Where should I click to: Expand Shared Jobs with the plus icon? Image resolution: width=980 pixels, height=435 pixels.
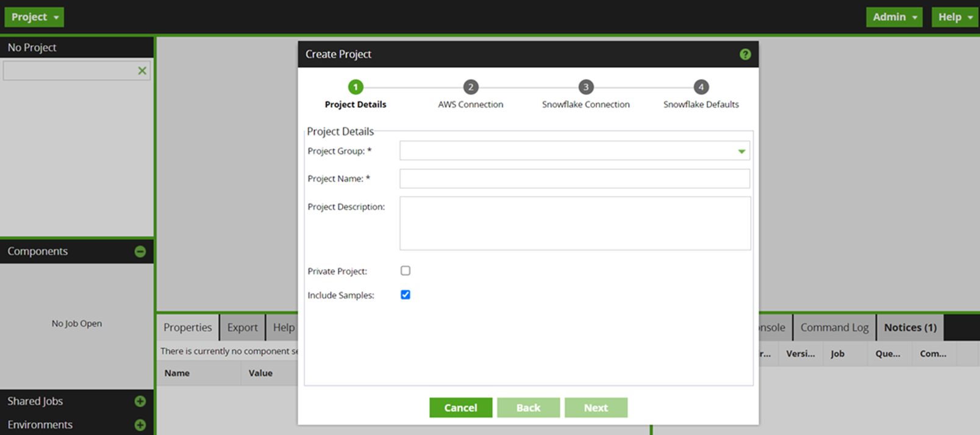(140, 401)
